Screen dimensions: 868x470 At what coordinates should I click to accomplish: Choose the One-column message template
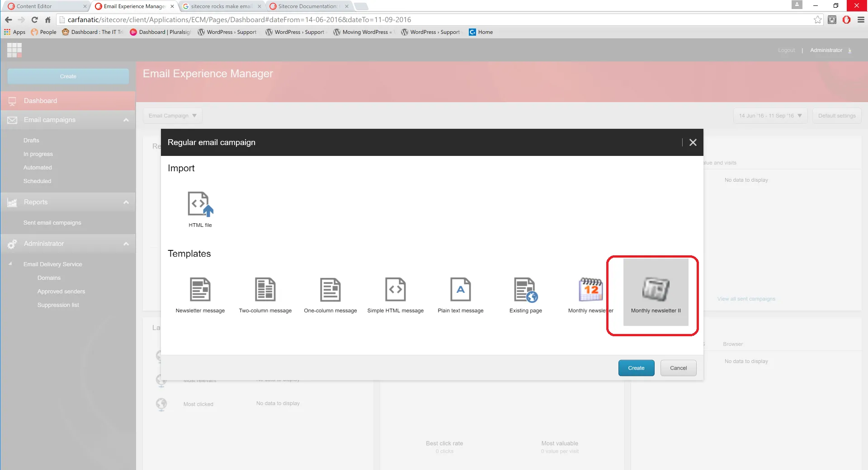coord(330,295)
